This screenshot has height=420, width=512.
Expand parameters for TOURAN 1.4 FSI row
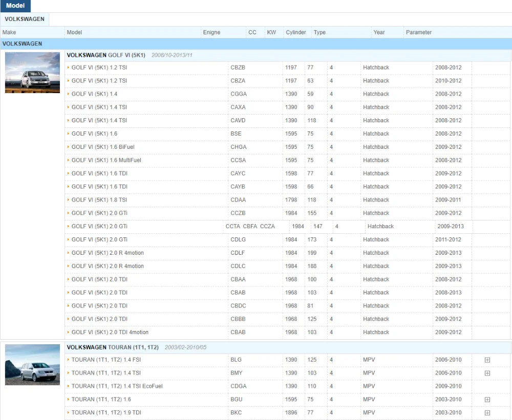coord(487,360)
